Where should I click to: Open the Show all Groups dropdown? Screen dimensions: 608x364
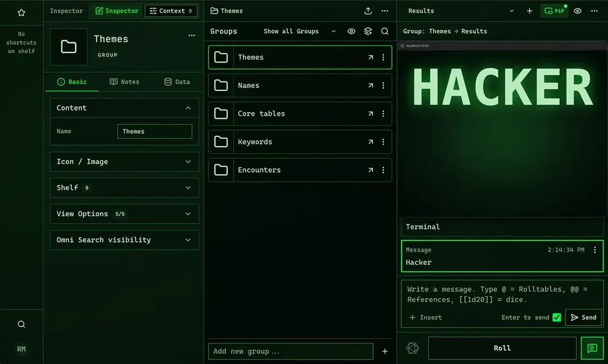point(299,31)
